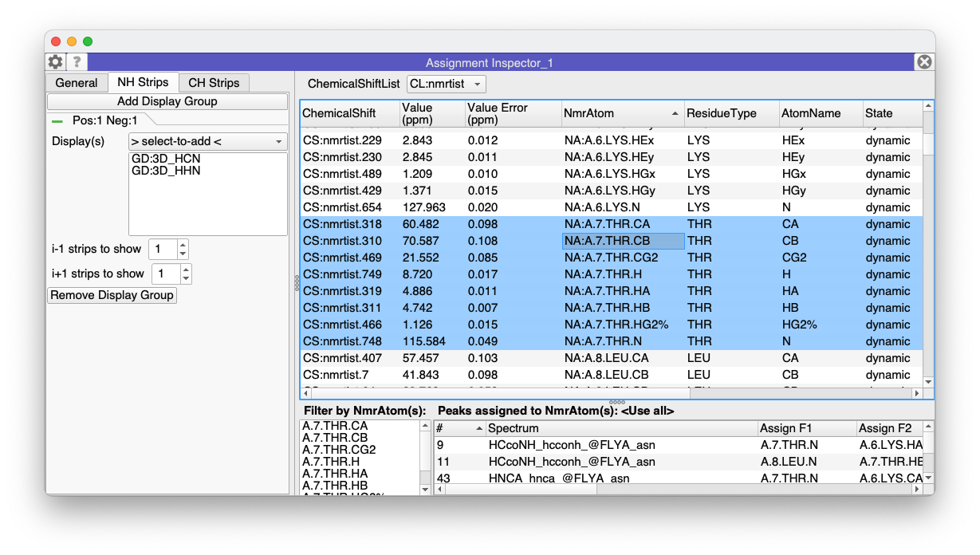This screenshot has height=555, width=980.
Task: Open the Display(s) select-to-add dropdown
Action: point(207,141)
